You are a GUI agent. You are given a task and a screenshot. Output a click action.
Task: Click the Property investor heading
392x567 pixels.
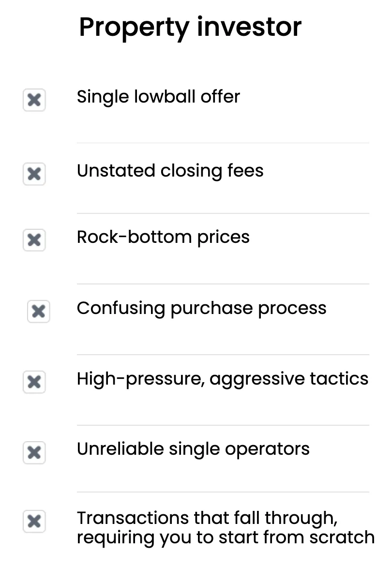[x=190, y=27]
